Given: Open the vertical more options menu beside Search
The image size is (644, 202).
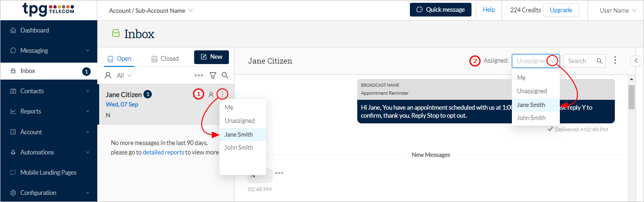Looking at the screenshot, I should point(615,61).
